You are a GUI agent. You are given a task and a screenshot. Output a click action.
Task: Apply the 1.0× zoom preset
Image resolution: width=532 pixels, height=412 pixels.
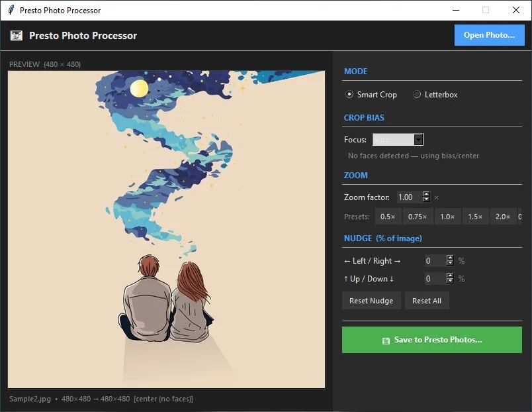point(447,217)
